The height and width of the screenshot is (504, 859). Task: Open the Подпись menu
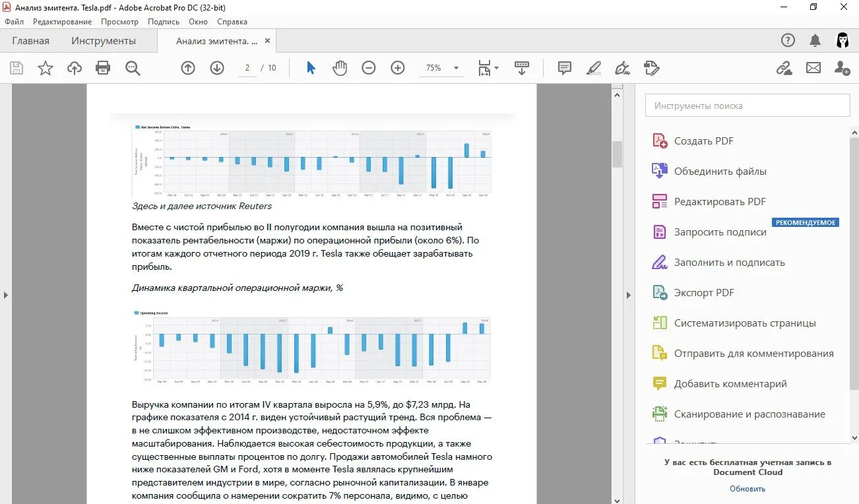coord(164,22)
